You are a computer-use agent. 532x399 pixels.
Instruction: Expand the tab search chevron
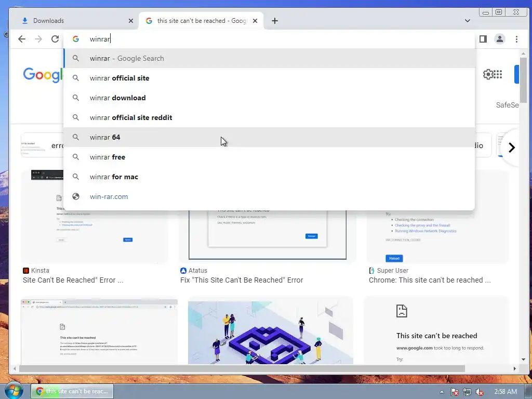point(468,21)
